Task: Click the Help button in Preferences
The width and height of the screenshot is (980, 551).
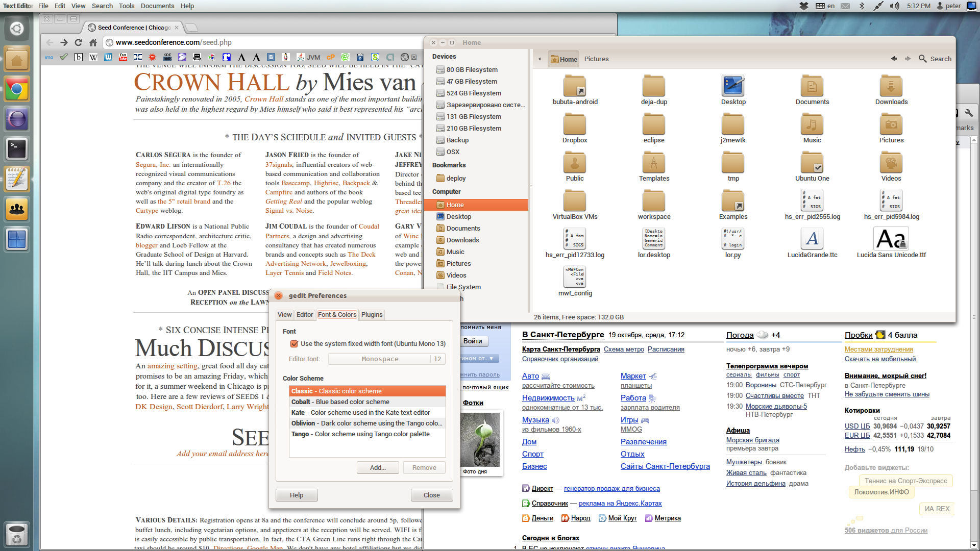Action: tap(297, 495)
